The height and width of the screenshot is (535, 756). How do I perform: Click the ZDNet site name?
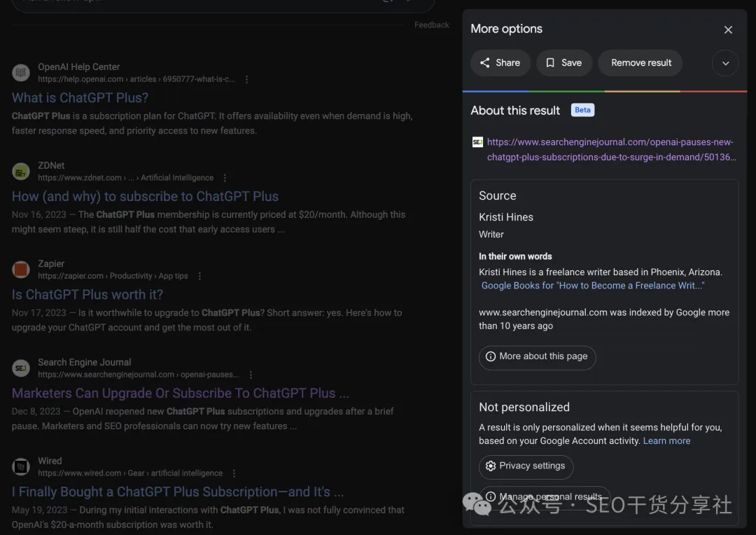[51, 165]
